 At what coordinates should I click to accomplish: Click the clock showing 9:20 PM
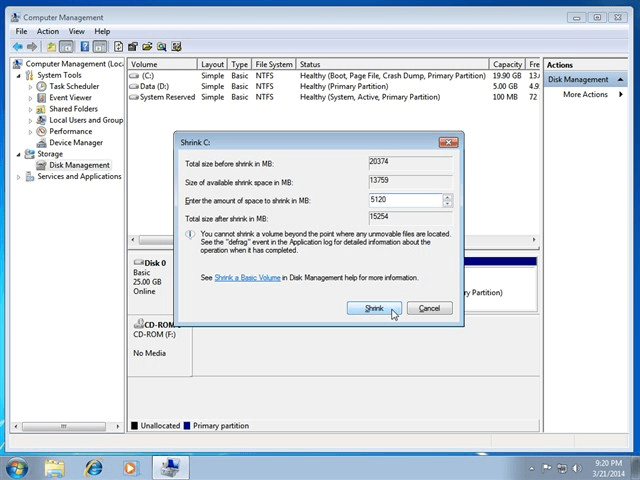(x=608, y=463)
